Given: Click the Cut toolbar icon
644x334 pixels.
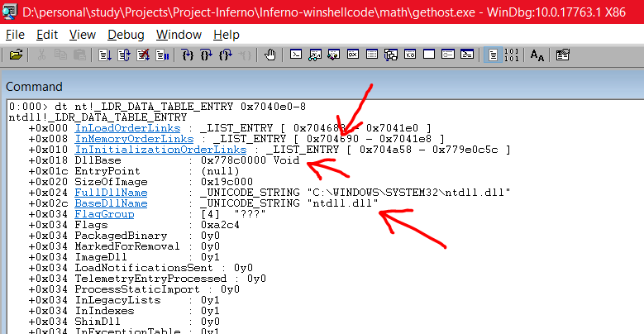Looking at the screenshot, I should coord(41,55).
